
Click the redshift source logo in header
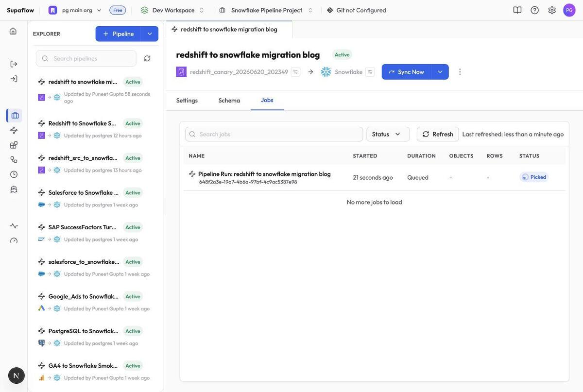point(181,72)
